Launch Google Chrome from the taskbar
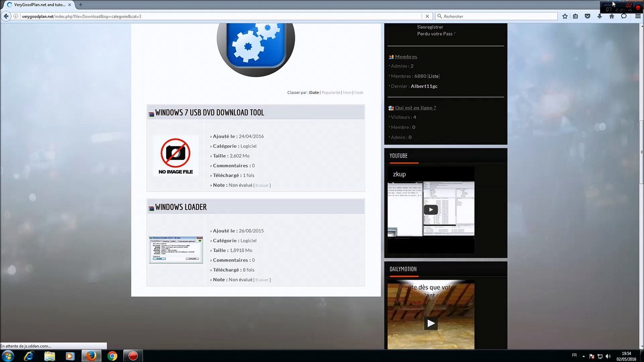 (x=112, y=356)
